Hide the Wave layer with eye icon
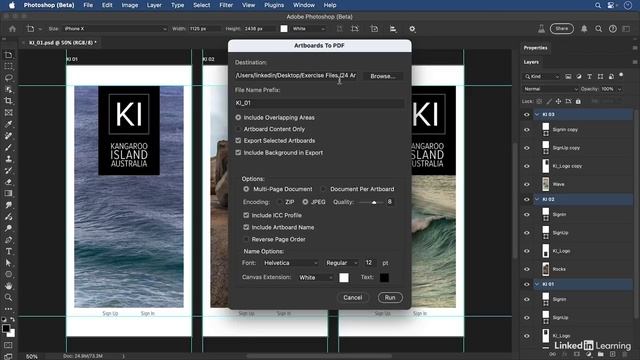 point(527,184)
